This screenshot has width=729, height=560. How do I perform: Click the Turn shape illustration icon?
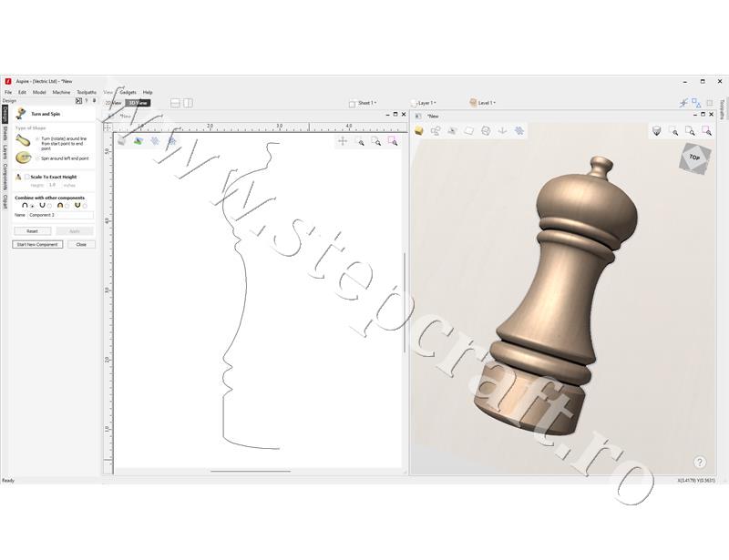(x=23, y=140)
